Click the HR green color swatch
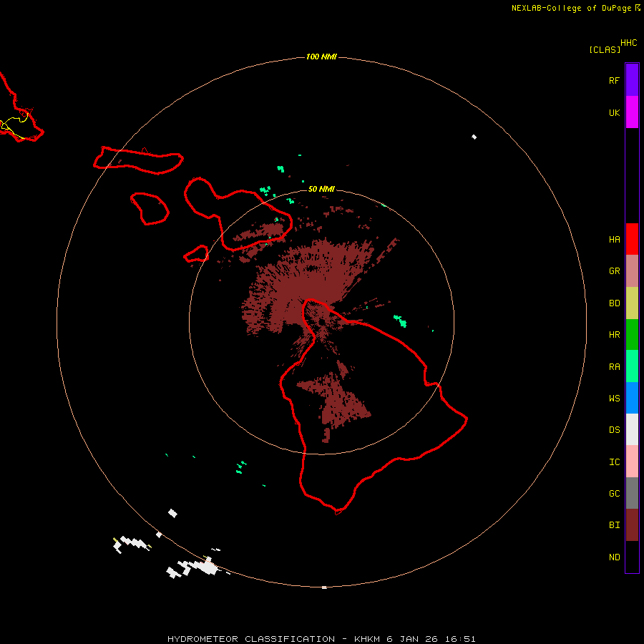The width and height of the screenshot is (644, 644). click(632, 335)
